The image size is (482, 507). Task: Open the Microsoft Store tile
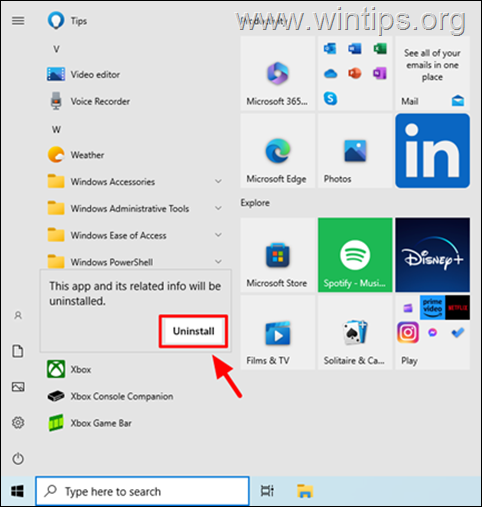[x=278, y=255]
